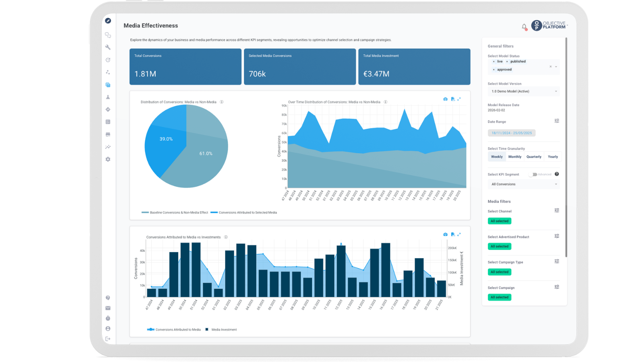This screenshot has height=362, width=644.
Task: Click 'All selected' chip under Select Channel
Action: pyautogui.click(x=500, y=221)
